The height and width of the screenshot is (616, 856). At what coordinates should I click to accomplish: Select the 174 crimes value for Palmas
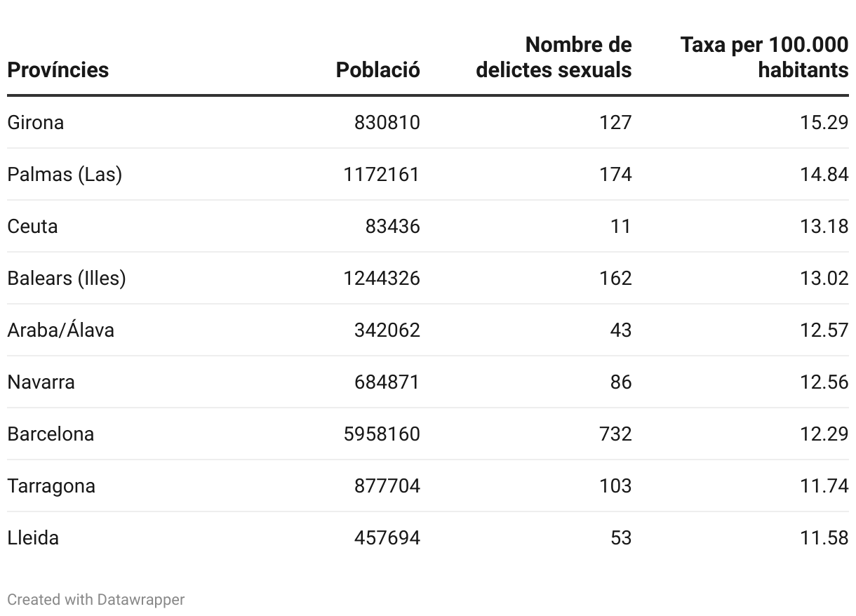[x=615, y=174]
